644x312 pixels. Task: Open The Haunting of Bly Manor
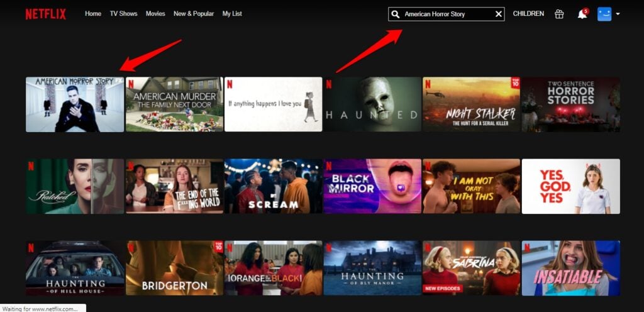click(x=372, y=268)
